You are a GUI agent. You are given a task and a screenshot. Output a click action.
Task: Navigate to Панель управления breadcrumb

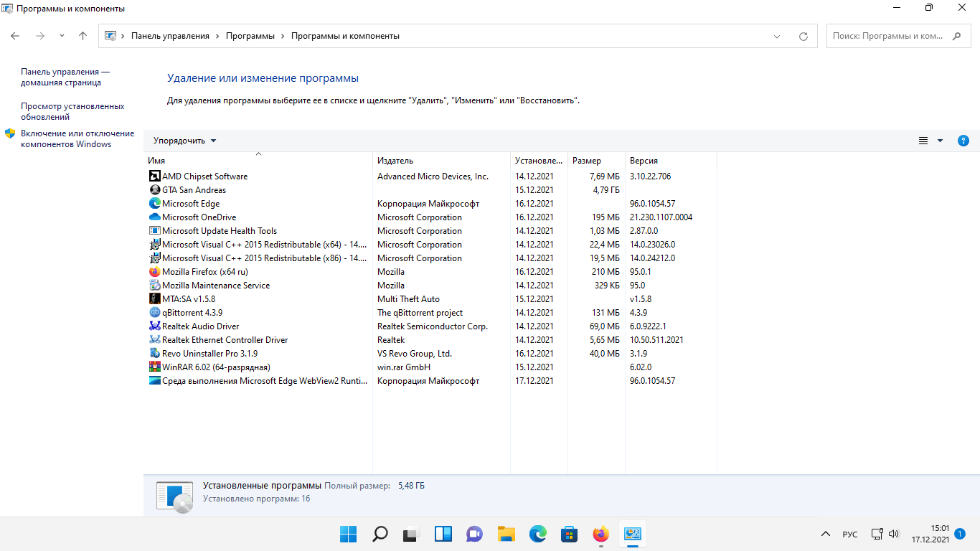[x=170, y=36]
